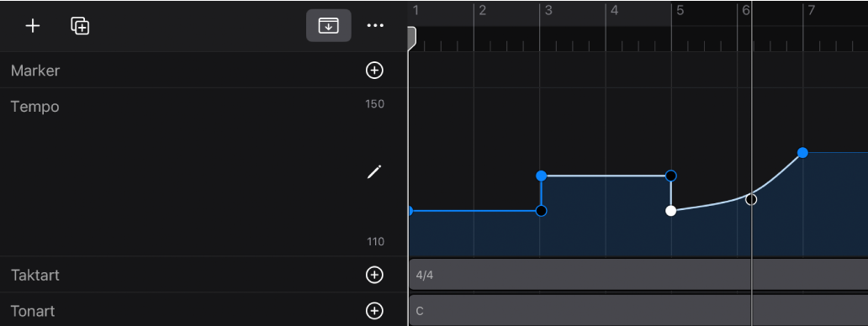Add a new Marker with plus icon
Image resolution: width=868 pixels, height=326 pixels.
pos(375,71)
